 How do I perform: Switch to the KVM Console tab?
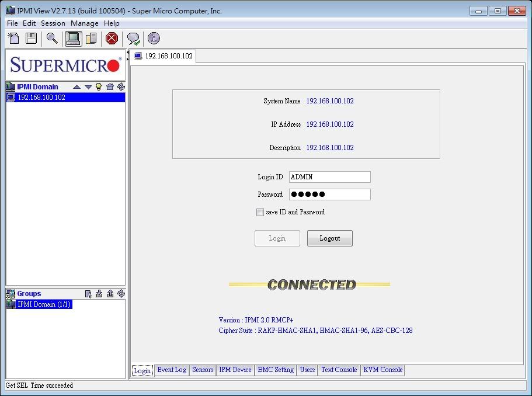tap(383, 370)
